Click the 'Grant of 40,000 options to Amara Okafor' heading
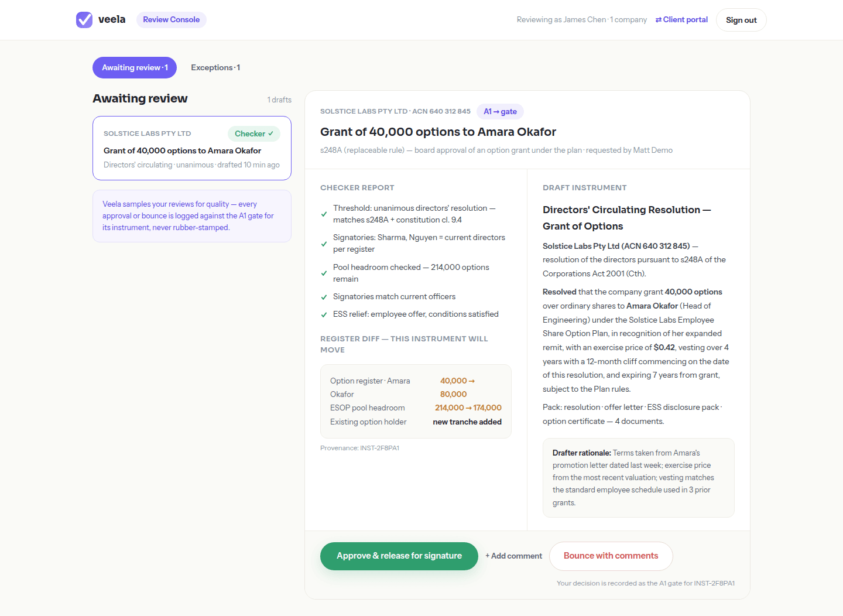The image size is (843, 616). tap(438, 132)
